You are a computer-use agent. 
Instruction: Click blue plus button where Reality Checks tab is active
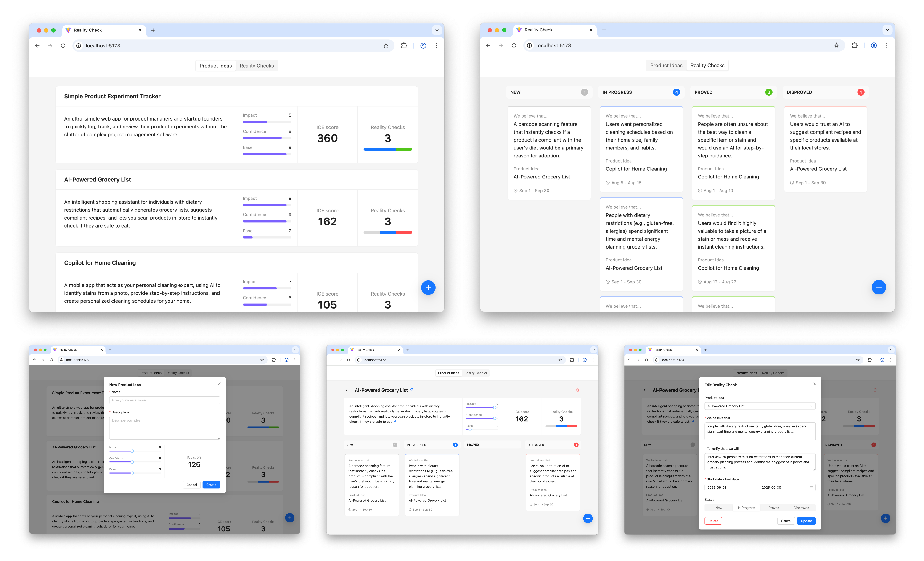click(879, 287)
